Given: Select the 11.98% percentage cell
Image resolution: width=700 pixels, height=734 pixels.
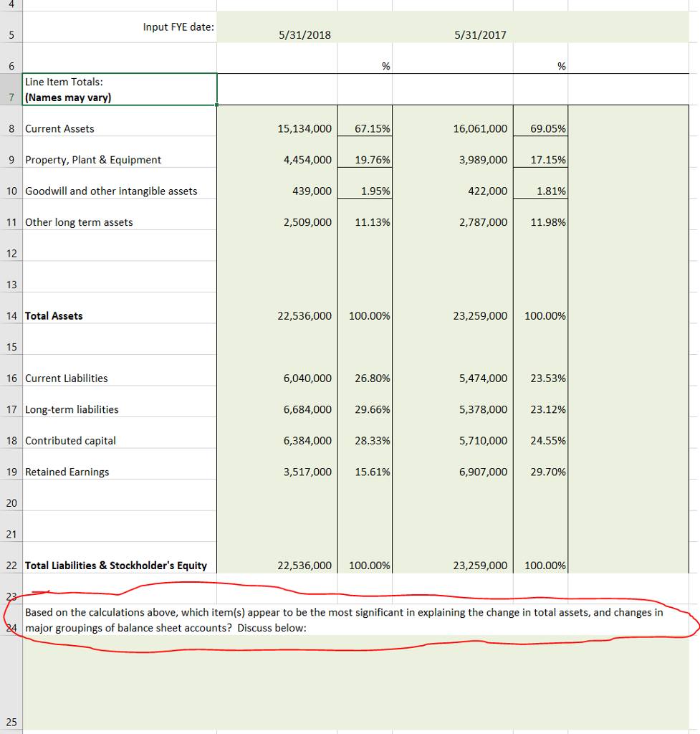Looking at the screenshot, I should click(x=540, y=214).
